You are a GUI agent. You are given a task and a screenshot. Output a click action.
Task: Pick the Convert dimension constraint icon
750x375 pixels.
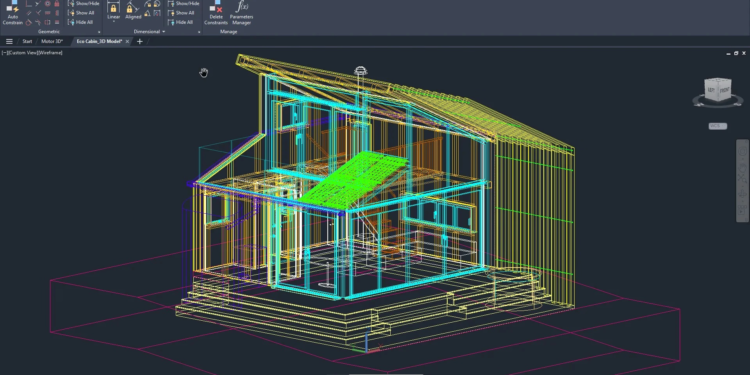click(156, 13)
